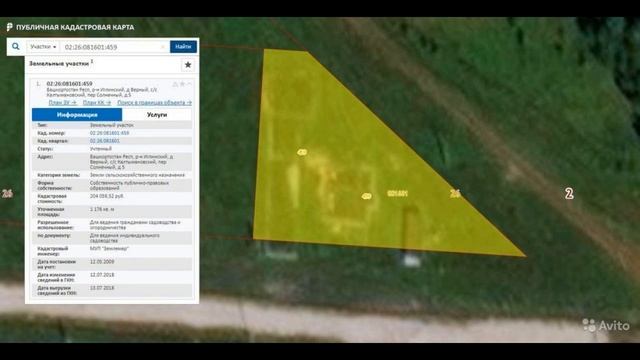This screenshot has height=360, width=640.
Task: Open the План ЗУ link
Action: 62,102
